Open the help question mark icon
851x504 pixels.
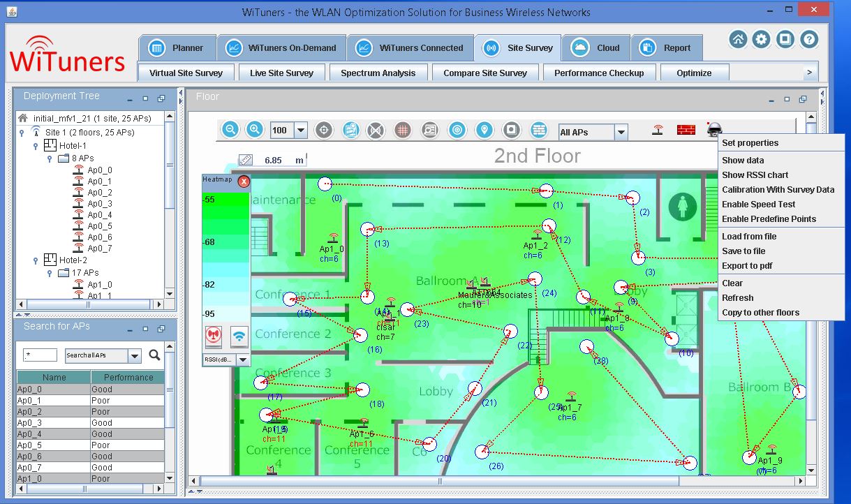(809, 39)
